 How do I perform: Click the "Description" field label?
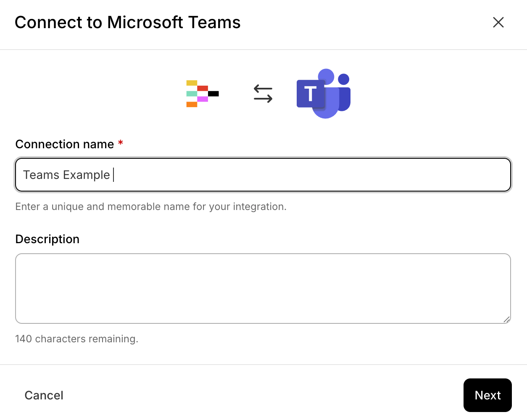tap(47, 239)
